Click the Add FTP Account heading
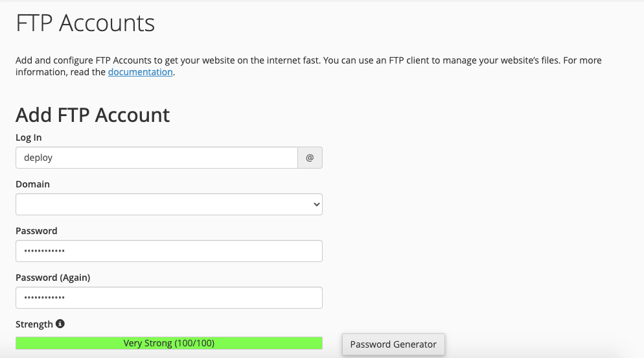The width and height of the screenshot is (644, 358). [x=93, y=115]
